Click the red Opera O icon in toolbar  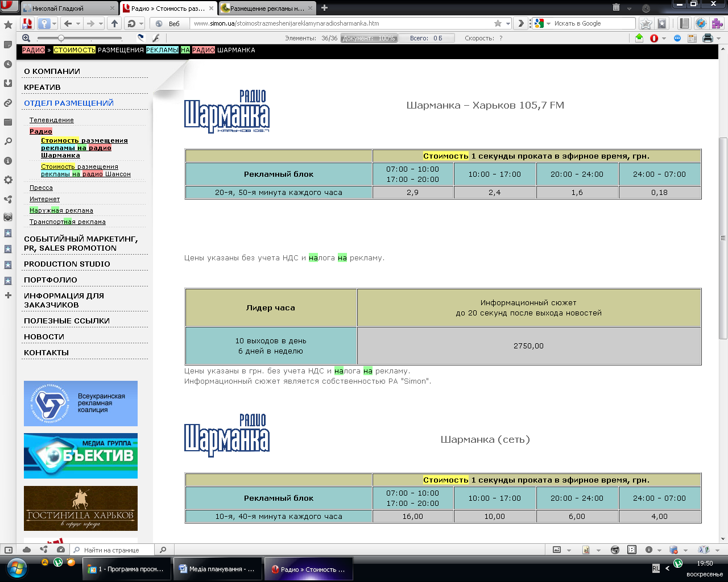654,38
